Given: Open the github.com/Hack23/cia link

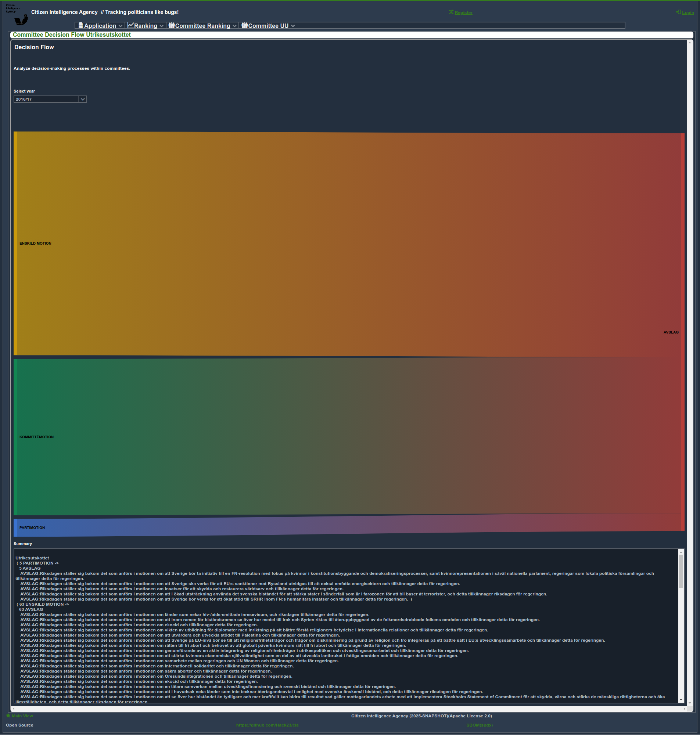Looking at the screenshot, I should click(267, 725).
